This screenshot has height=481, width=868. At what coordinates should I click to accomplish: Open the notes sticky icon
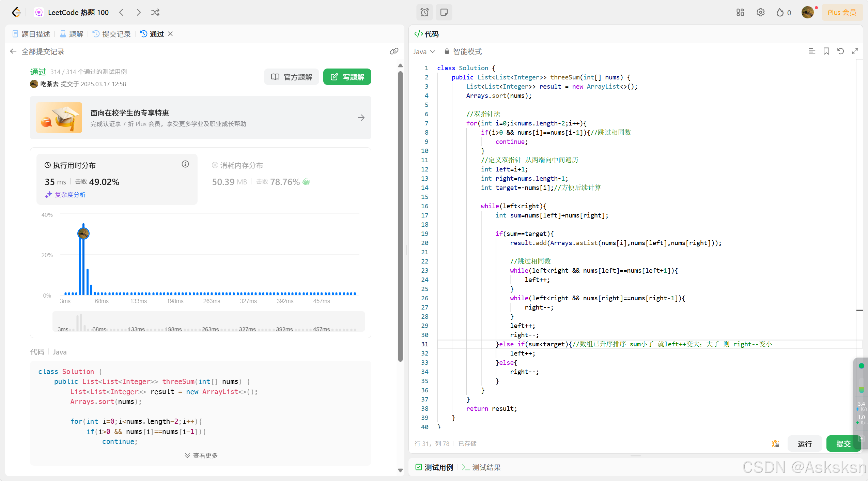[x=444, y=12]
